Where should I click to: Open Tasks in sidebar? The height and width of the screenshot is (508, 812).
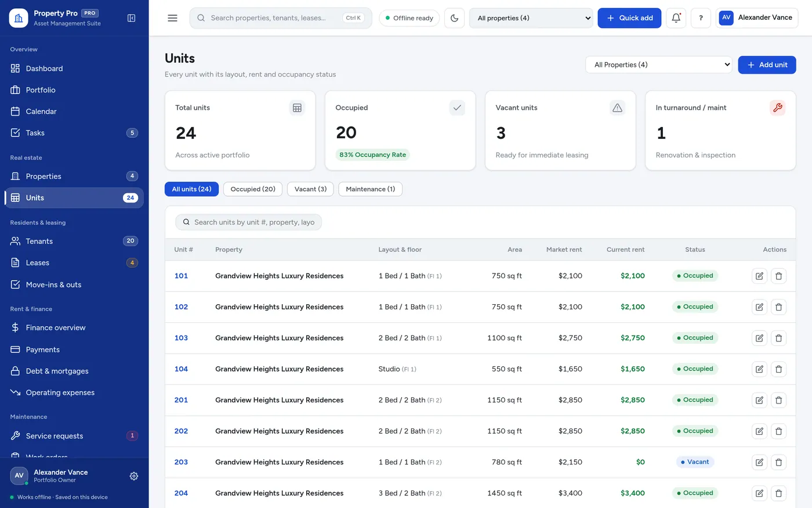point(74,133)
